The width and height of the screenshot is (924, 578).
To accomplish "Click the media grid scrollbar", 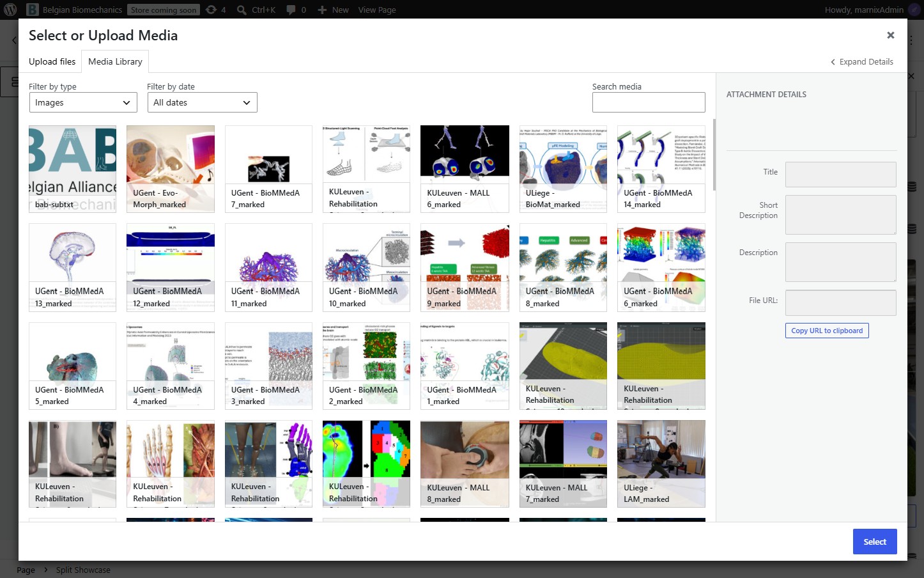I will pyautogui.click(x=714, y=153).
